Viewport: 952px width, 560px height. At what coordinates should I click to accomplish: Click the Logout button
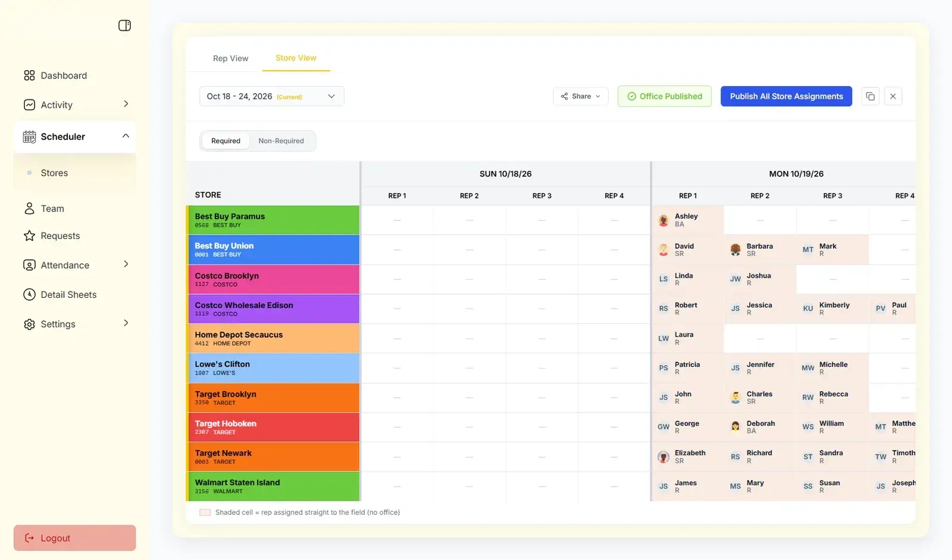(74, 538)
